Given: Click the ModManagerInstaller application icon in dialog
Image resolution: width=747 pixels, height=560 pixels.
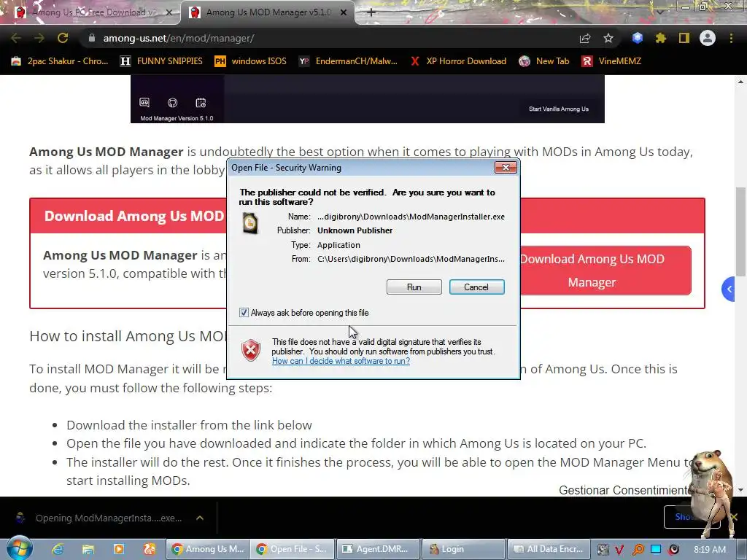Looking at the screenshot, I should click(x=250, y=223).
